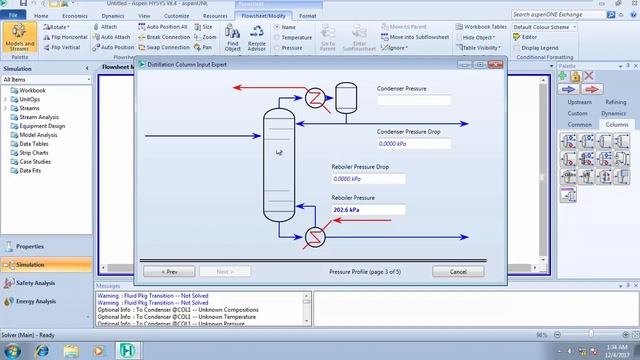Collapse the Simulation navigation pane
Screen dimensions: 640x360
[87, 69]
